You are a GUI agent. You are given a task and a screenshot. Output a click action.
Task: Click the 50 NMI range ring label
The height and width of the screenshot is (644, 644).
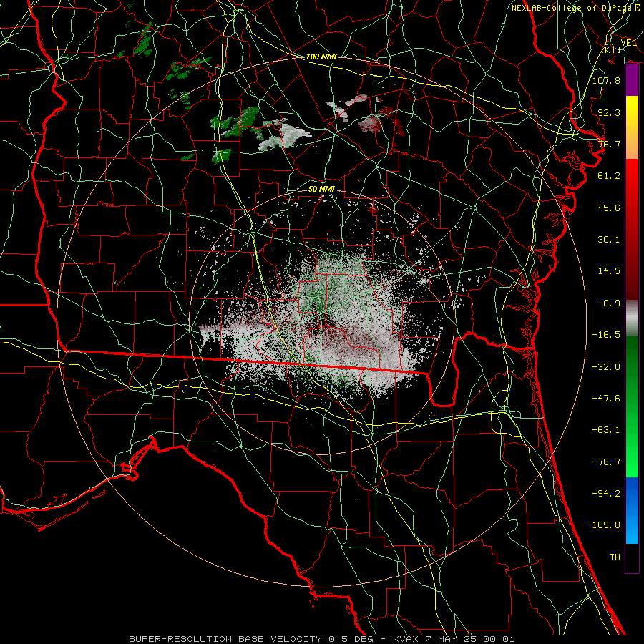(321, 189)
